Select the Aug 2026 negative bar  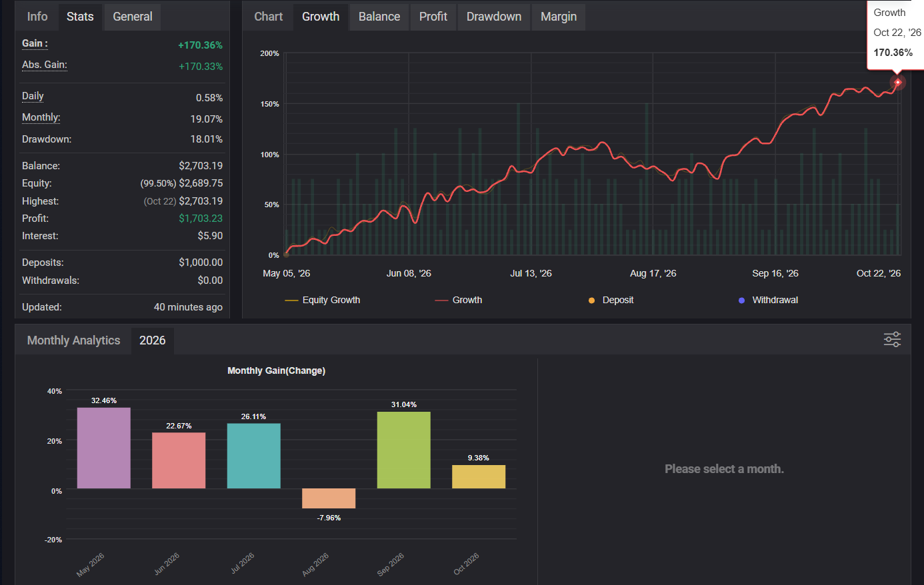click(329, 498)
